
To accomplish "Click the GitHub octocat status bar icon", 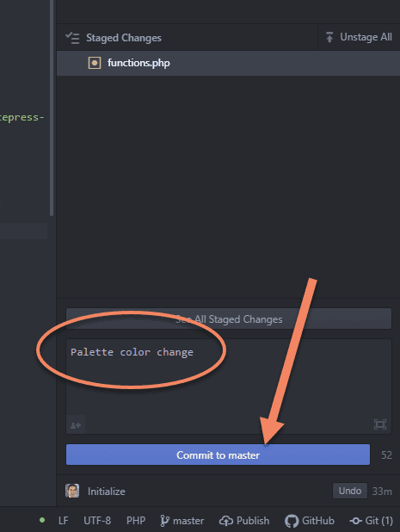I will (292, 521).
